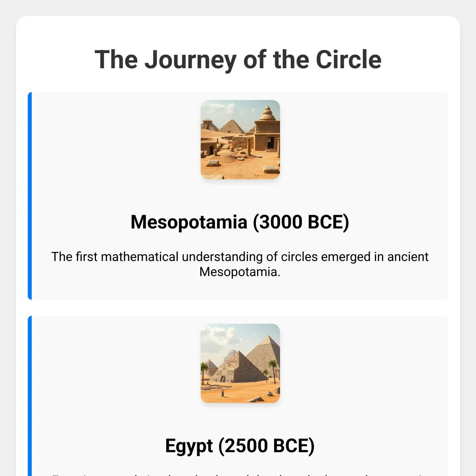Click the blue accent bar of Mesopotamia card
The image size is (476, 476).
pos(30,196)
